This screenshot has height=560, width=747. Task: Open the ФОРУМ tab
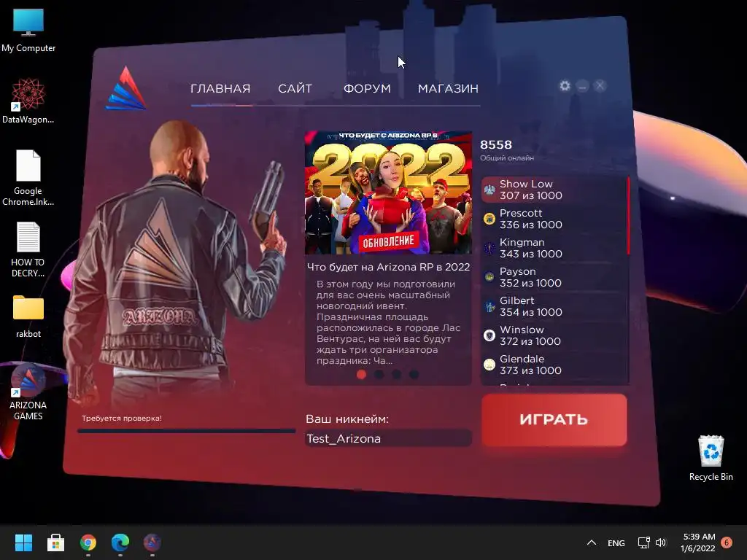coord(368,88)
